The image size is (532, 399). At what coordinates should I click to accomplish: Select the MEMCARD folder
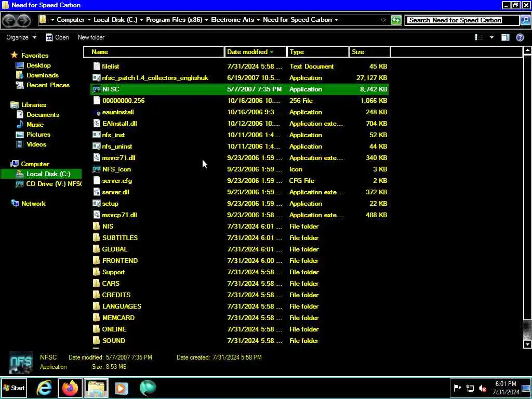point(118,317)
